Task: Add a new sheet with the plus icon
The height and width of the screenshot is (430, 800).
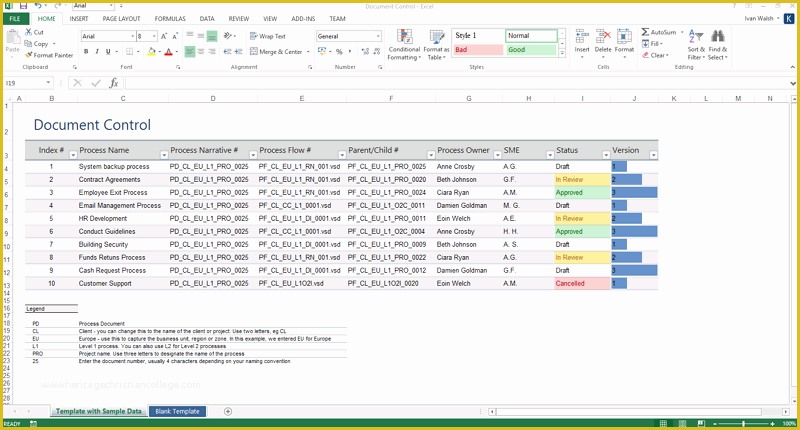Action: pyautogui.click(x=228, y=411)
